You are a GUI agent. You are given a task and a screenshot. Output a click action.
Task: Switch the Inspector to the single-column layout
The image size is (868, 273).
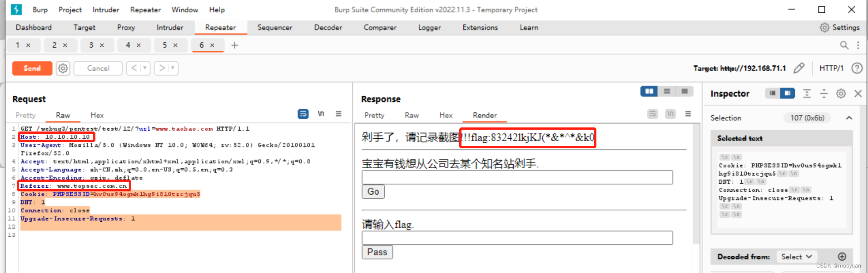pos(773,93)
